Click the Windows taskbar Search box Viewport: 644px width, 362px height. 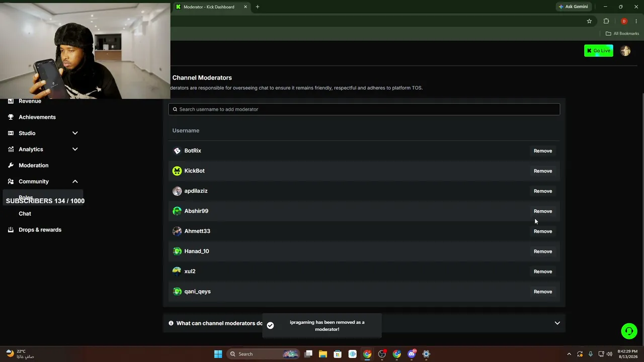pos(264,354)
